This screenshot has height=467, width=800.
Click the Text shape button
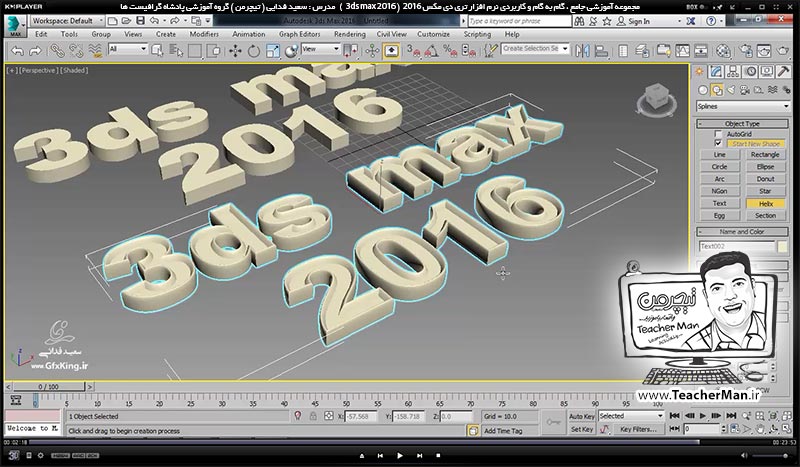(x=719, y=203)
